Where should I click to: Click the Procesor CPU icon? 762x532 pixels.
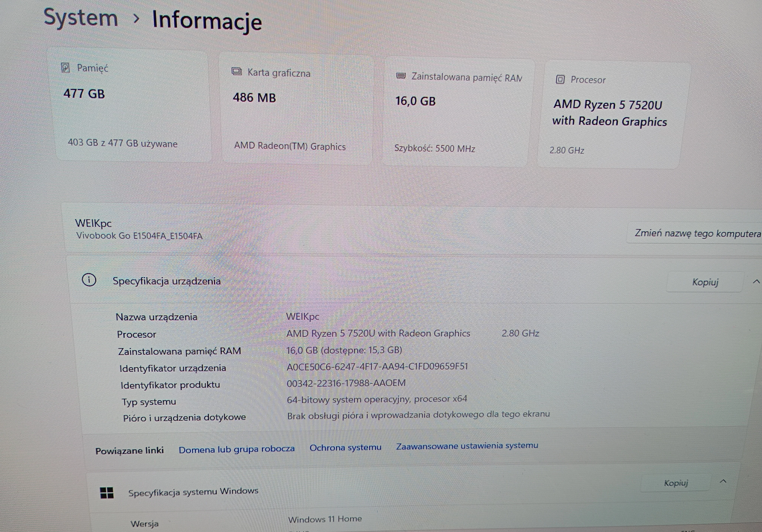tap(560, 79)
